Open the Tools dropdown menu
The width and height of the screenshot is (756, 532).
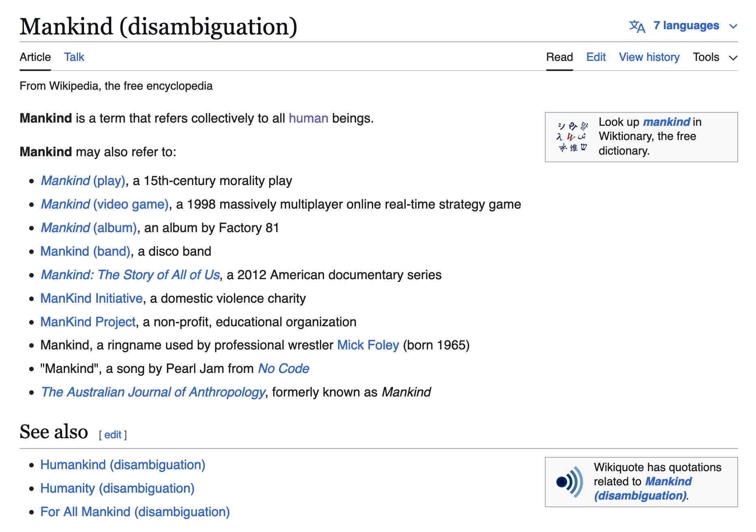[x=715, y=57]
